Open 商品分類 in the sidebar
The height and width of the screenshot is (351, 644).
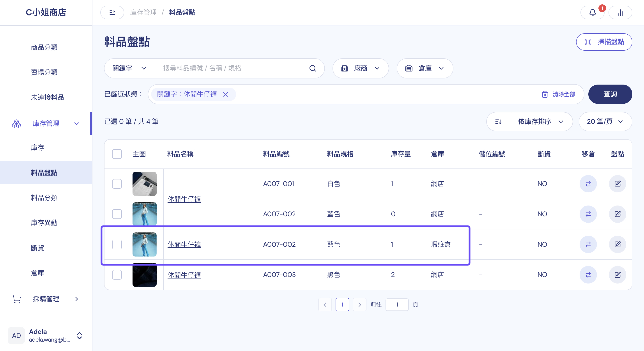[x=44, y=47]
